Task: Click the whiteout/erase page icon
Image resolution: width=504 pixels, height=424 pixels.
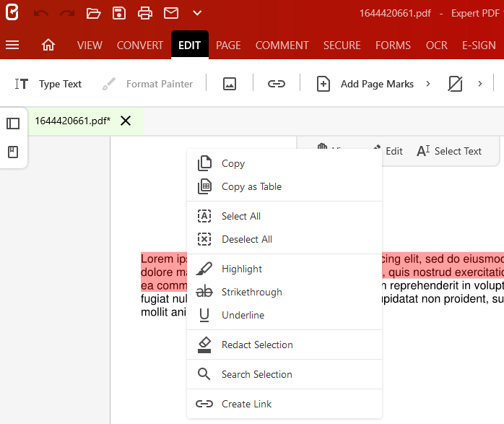Action: pos(455,84)
